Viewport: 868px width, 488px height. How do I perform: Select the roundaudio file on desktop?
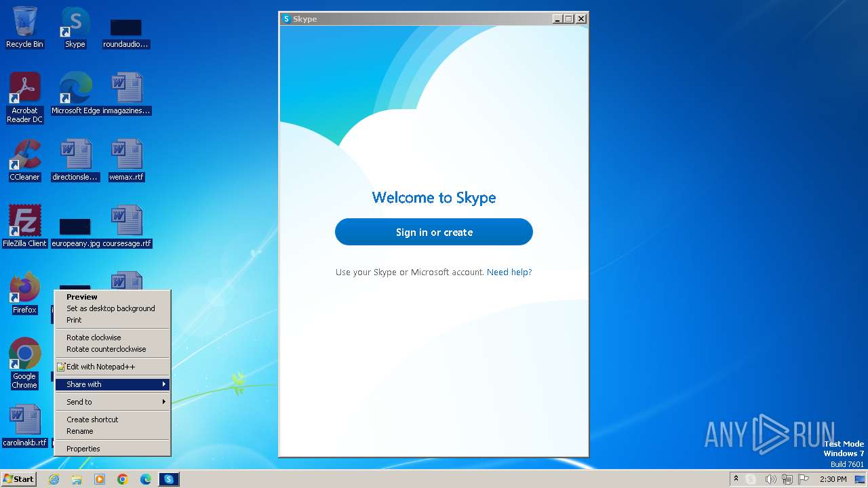[126, 33]
